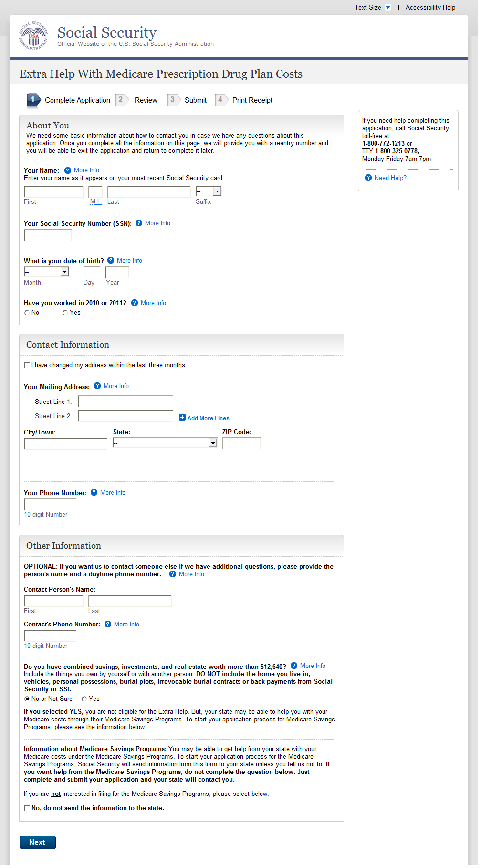Click help icon next to Your Name
481x868 pixels.
coord(68,170)
